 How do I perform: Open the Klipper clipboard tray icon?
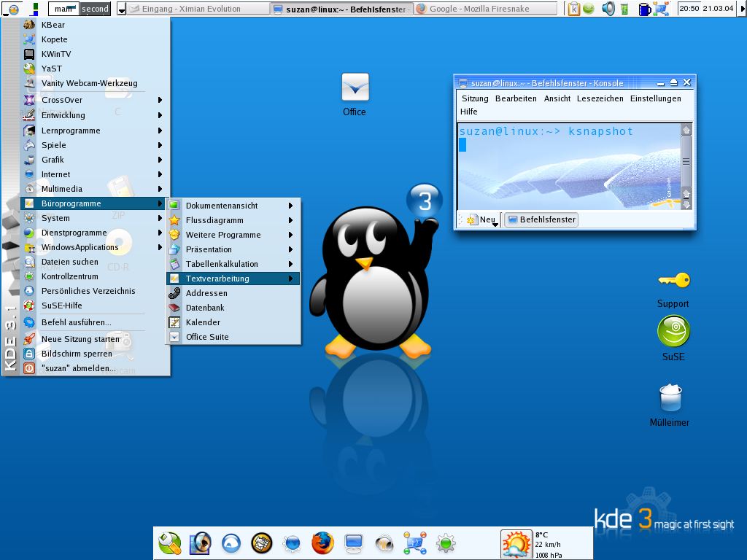pyautogui.click(x=574, y=9)
